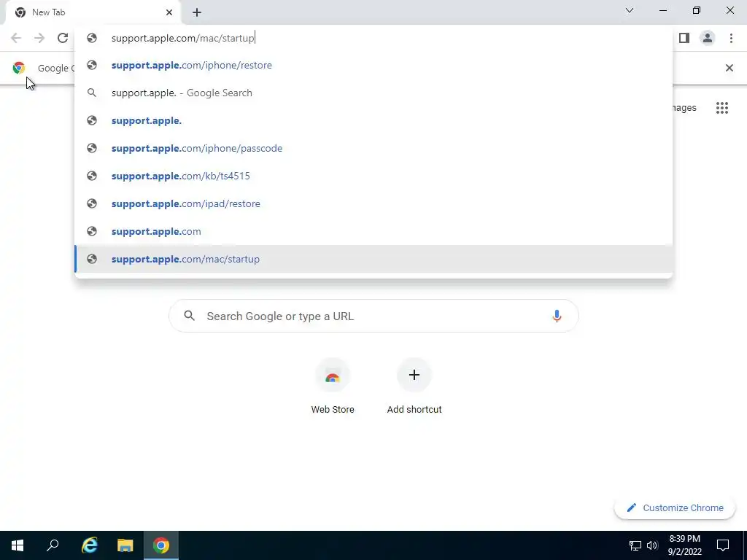This screenshot has width=747, height=560.
Task: Open the Google apps grid
Action: pyautogui.click(x=722, y=108)
